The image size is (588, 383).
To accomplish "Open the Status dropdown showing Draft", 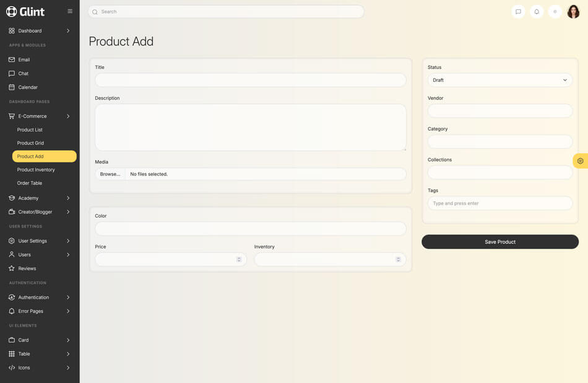I will [499, 80].
